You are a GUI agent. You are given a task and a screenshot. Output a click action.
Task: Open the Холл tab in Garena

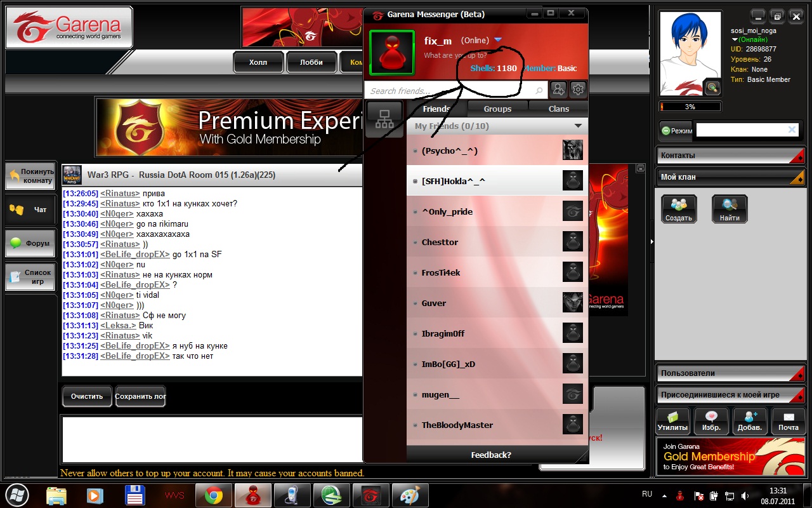(x=258, y=62)
